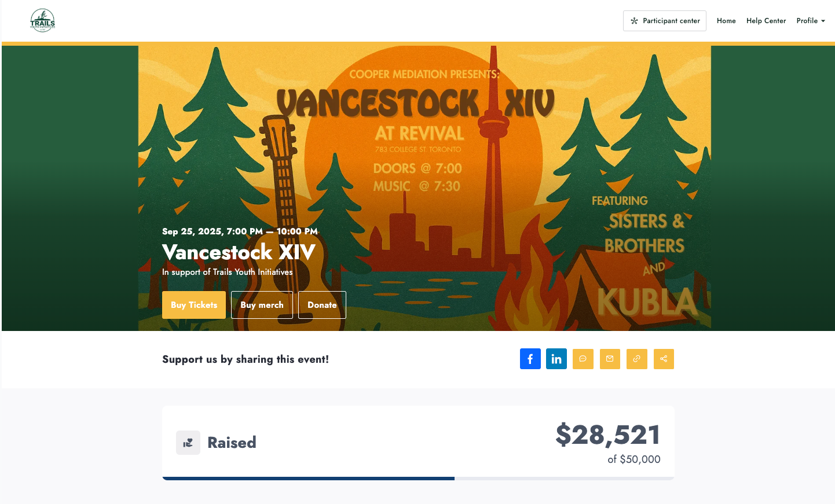Click the Vancestock XIV event title
The height and width of the screenshot is (504, 835).
click(239, 252)
